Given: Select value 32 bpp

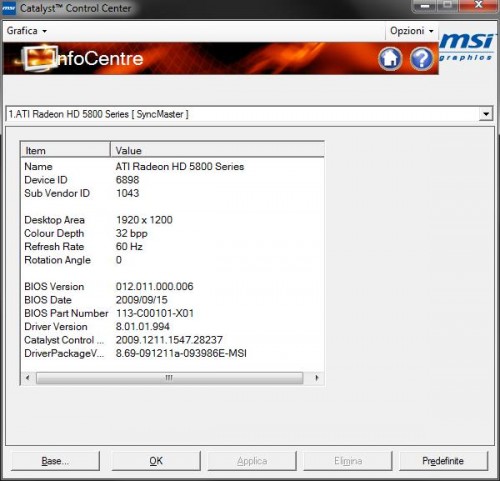Looking at the screenshot, I should click(131, 233).
